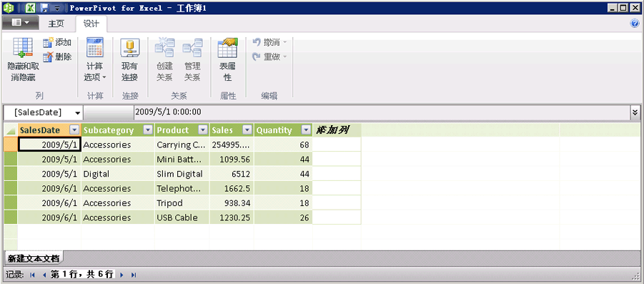The image size is (644, 284).
Task: Open the help question mark icon
Action: (x=635, y=24)
